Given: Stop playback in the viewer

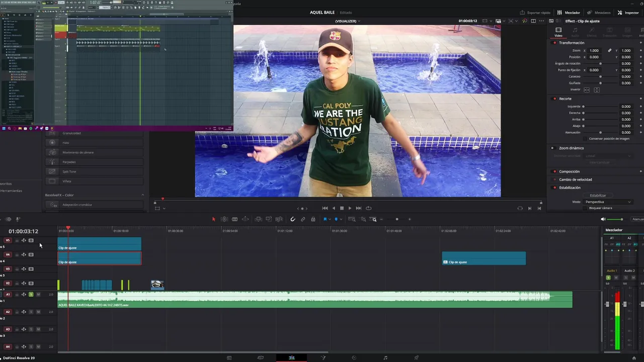Looking at the screenshot, I should [342, 208].
